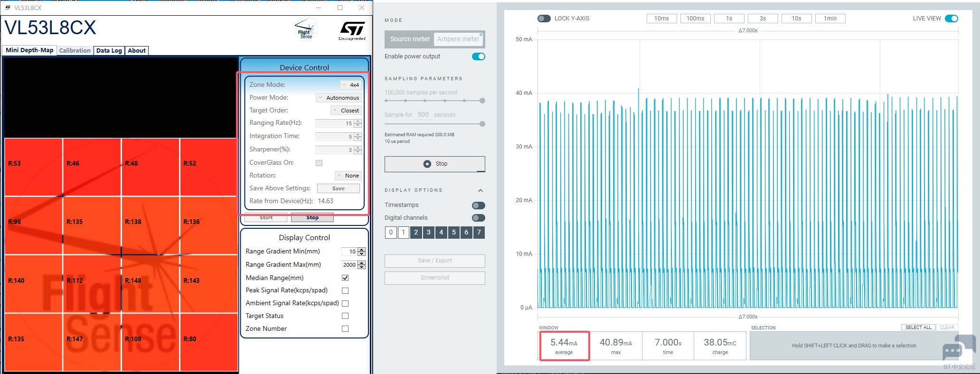Set chart time window to 10s
This screenshot has width=980, height=374.
(796, 19)
